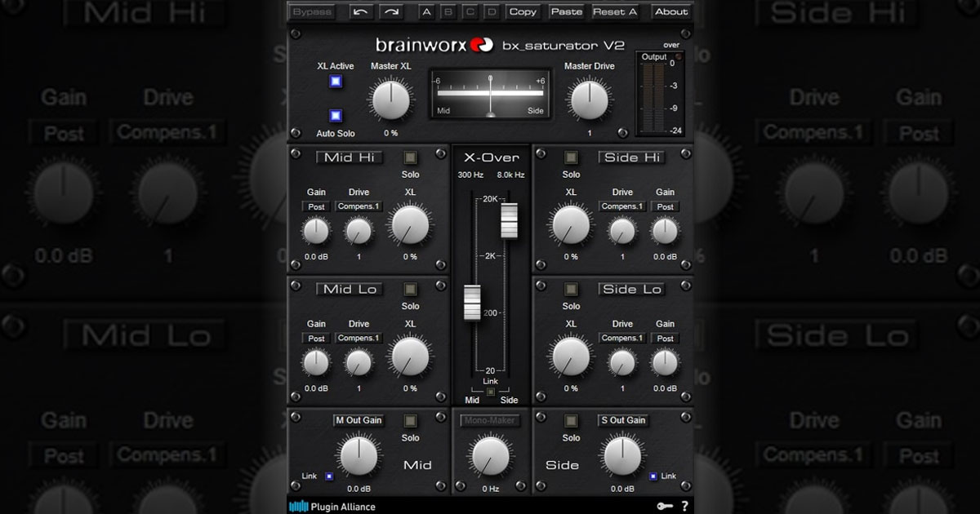Open the About dialog
This screenshot has width=980, height=514.
pyautogui.click(x=670, y=11)
